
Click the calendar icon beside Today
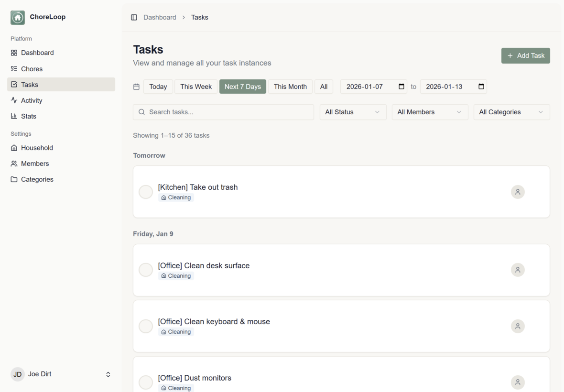[x=136, y=87]
